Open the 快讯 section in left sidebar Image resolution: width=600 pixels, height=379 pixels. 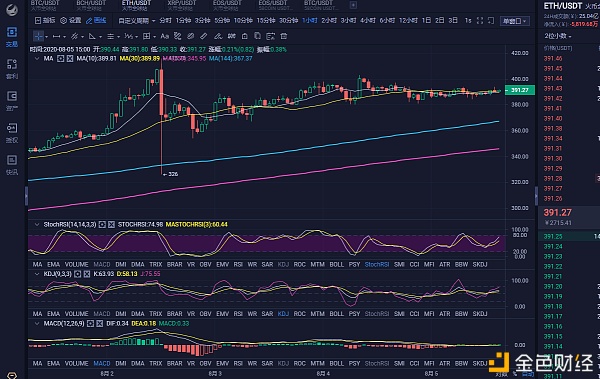(x=12, y=165)
